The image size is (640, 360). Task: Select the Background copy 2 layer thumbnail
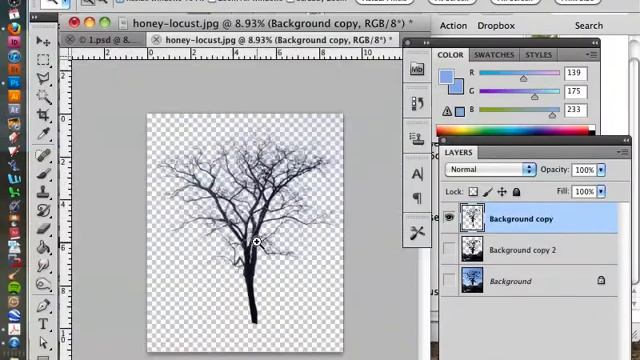[x=472, y=249]
